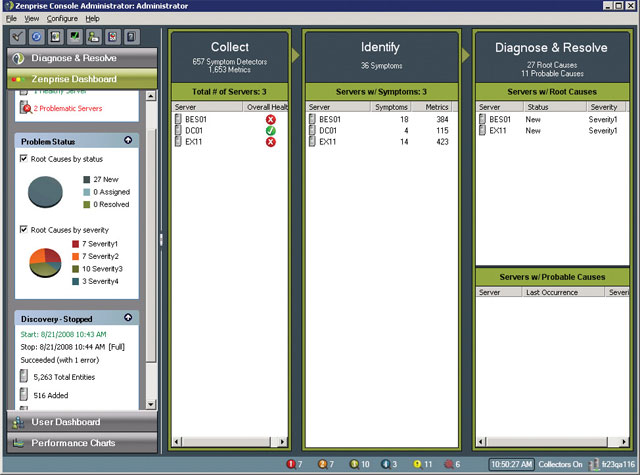Click the severity pie chart
The width and height of the screenshot is (640, 475).
[45, 263]
